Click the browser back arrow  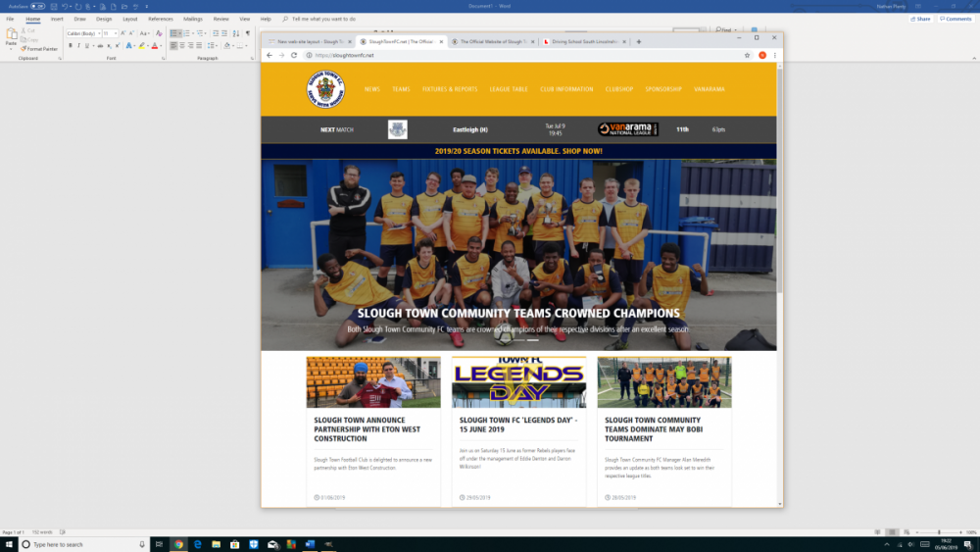click(x=269, y=55)
